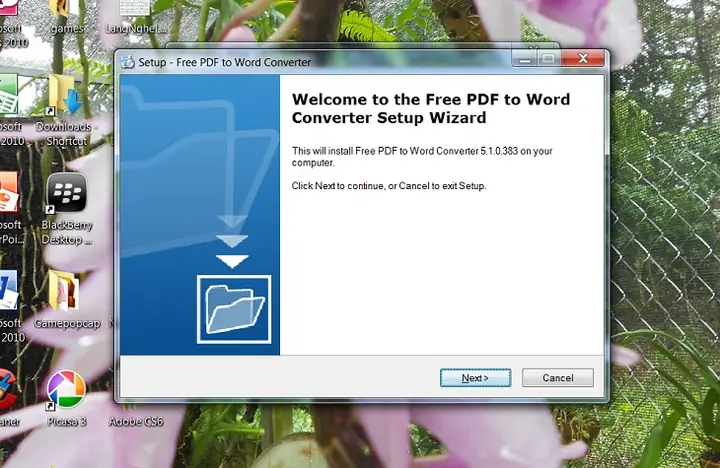Click the Setup window title text
This screenshot has height=468, width=720.
click(225, 62)
